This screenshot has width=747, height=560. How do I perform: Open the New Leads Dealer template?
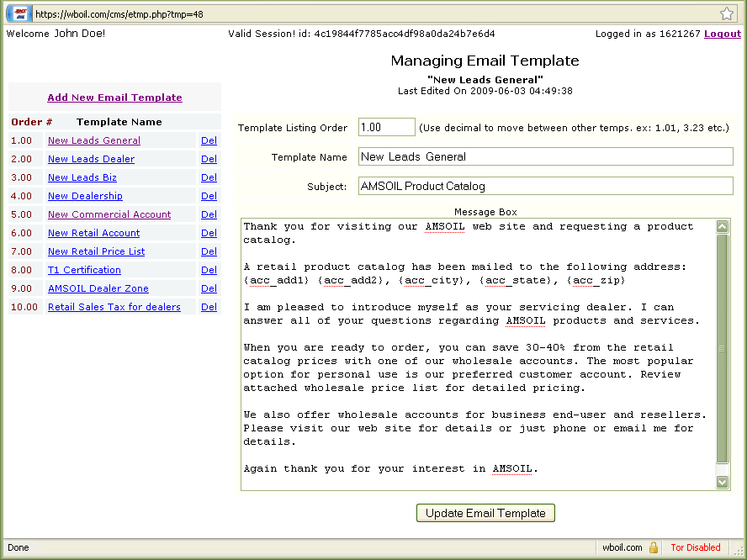tap(92, 159)
